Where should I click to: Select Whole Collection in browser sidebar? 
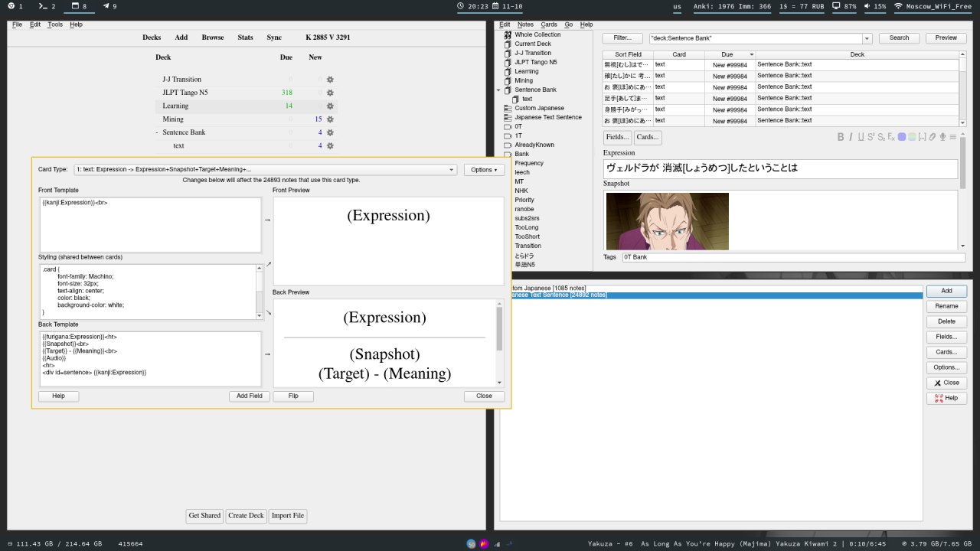(537, 34)
